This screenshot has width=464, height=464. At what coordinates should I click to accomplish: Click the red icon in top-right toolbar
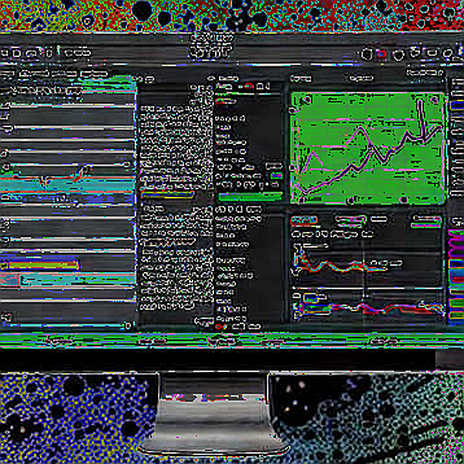pyautogui.click(x=382, y=53)
